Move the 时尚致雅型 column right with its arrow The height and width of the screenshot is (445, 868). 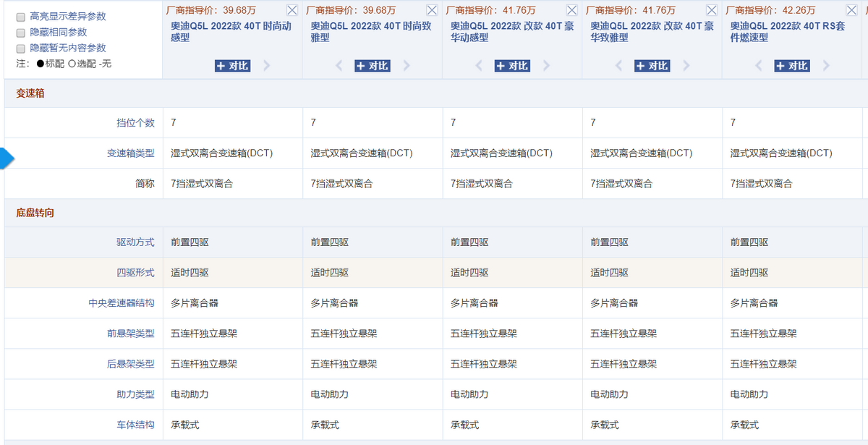pos(407,66)
